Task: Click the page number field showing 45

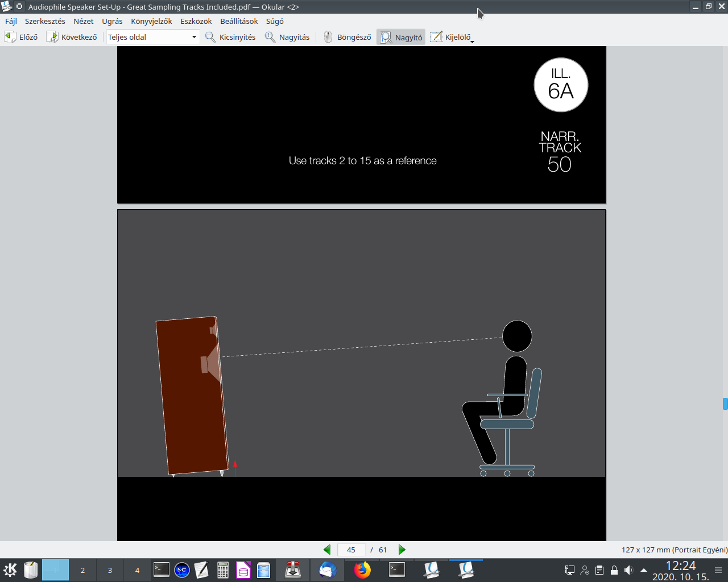Action: [x=351, y=550]
